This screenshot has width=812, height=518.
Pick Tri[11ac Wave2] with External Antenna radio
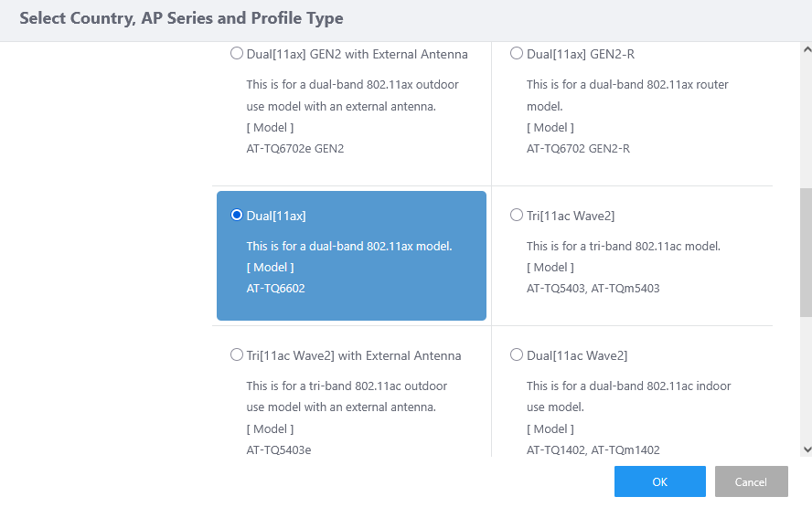click(x=237, y=355)
